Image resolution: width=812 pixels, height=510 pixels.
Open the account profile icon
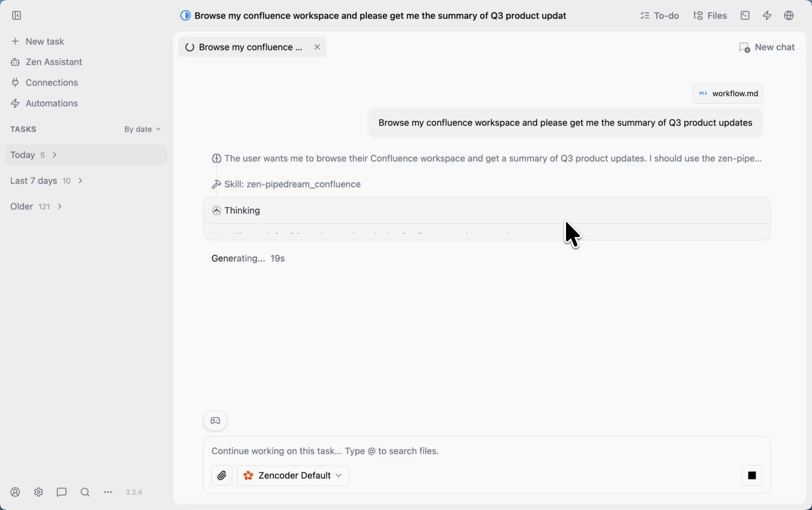click(16, 492)
